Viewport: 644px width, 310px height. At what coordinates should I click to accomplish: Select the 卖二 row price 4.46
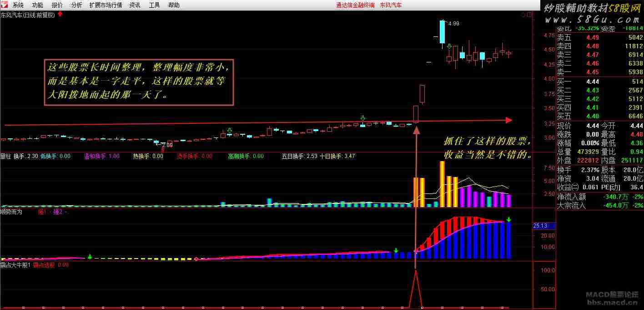click(x=592, y=63)
